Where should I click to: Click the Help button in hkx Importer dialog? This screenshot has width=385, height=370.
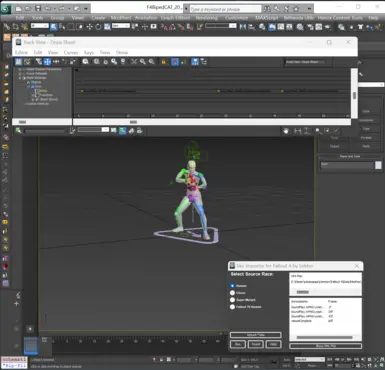pos(273,344)
